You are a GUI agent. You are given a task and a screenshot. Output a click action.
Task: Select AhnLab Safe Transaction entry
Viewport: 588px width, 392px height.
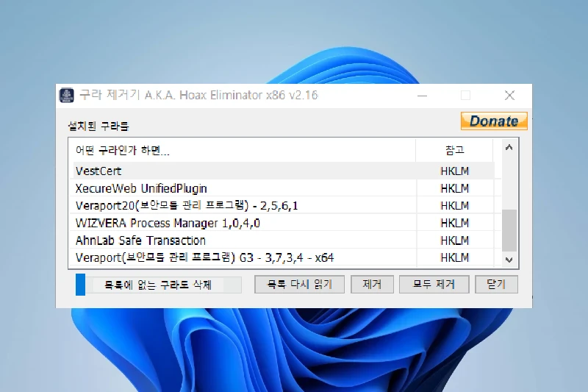[284, 240]
